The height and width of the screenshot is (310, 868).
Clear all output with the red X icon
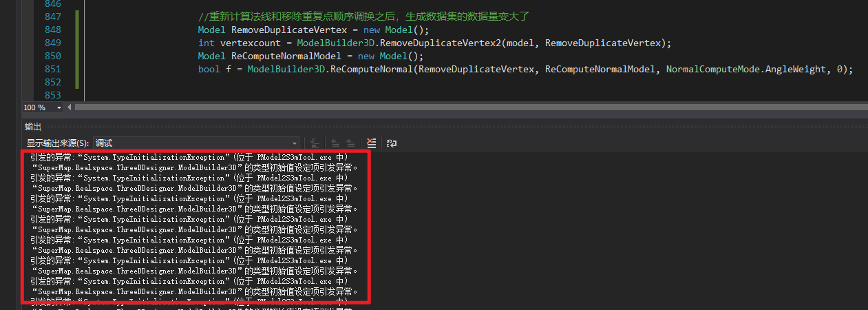(x=372, y=143)
